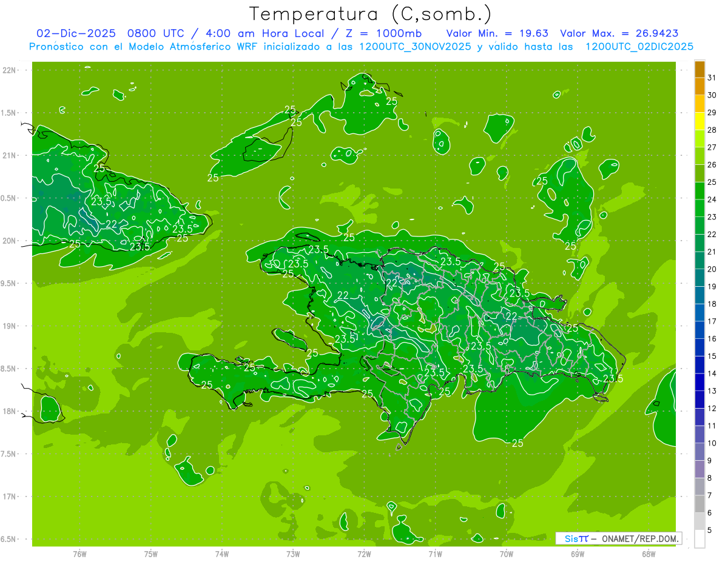Click the 71W longitude label

[435, 554]
